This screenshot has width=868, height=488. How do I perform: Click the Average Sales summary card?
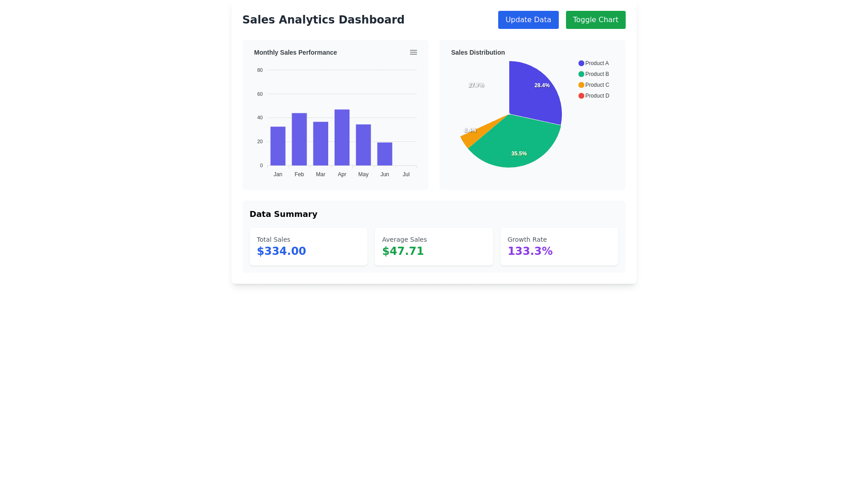click(434, 246)
